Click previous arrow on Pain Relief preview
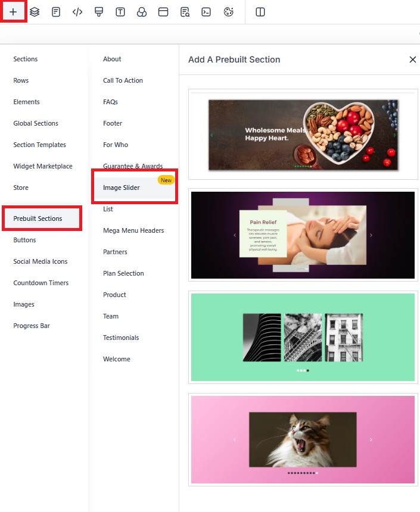This screenshot has width=420, height=512. pos(235,235)
